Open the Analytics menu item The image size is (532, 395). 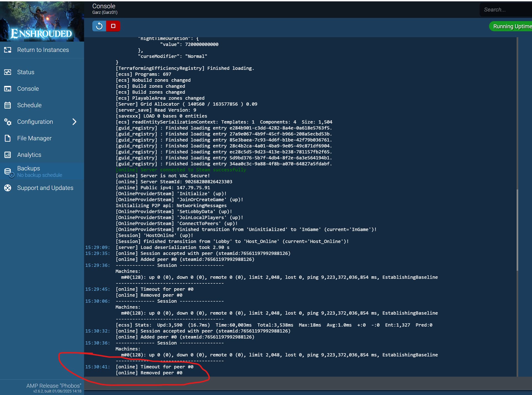29,155
